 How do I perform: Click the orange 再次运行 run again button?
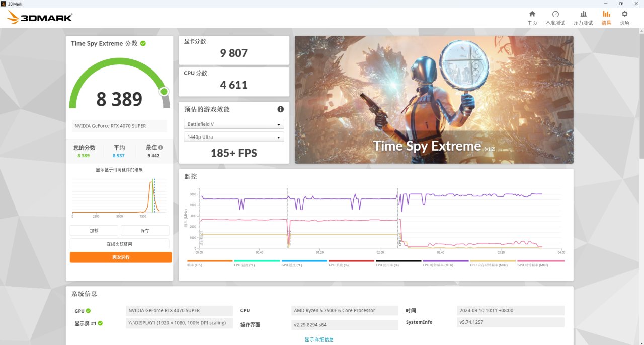(121, 257)
